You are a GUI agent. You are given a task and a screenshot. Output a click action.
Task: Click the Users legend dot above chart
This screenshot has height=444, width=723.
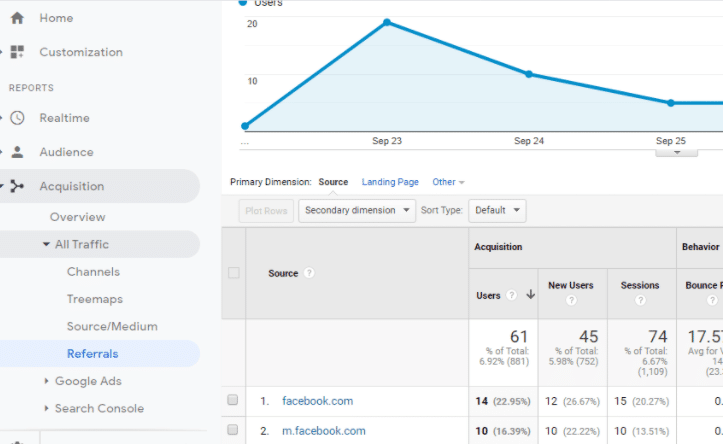(243, 2)
